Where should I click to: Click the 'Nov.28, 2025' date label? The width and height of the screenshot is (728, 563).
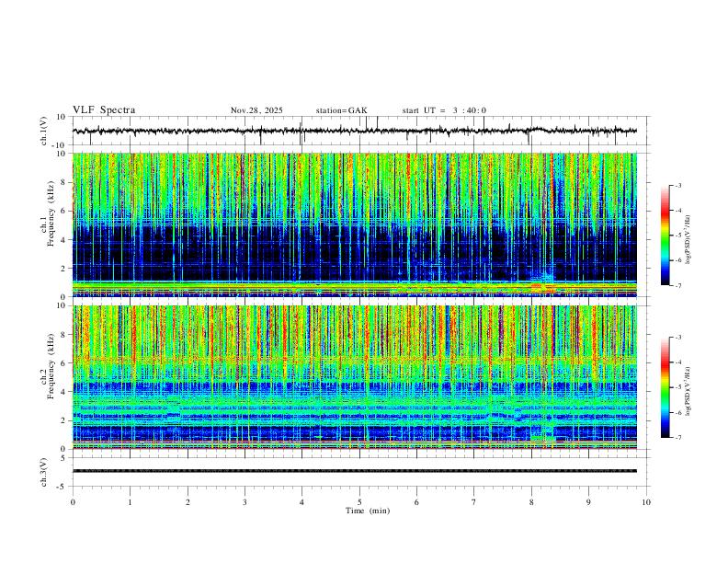(256, 110)
